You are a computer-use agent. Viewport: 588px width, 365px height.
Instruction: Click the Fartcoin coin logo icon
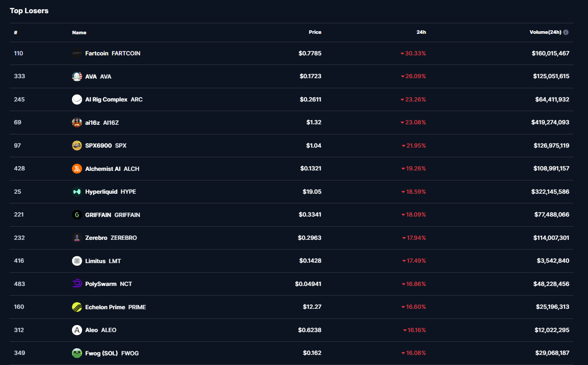[77, 54]
